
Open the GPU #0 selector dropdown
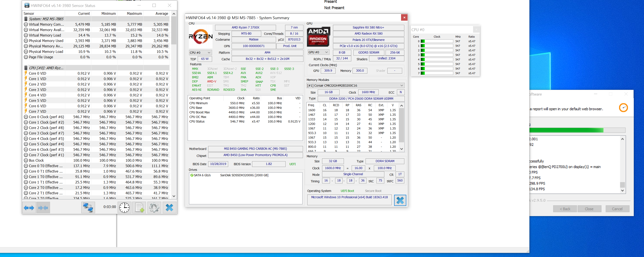click(318, 52)
